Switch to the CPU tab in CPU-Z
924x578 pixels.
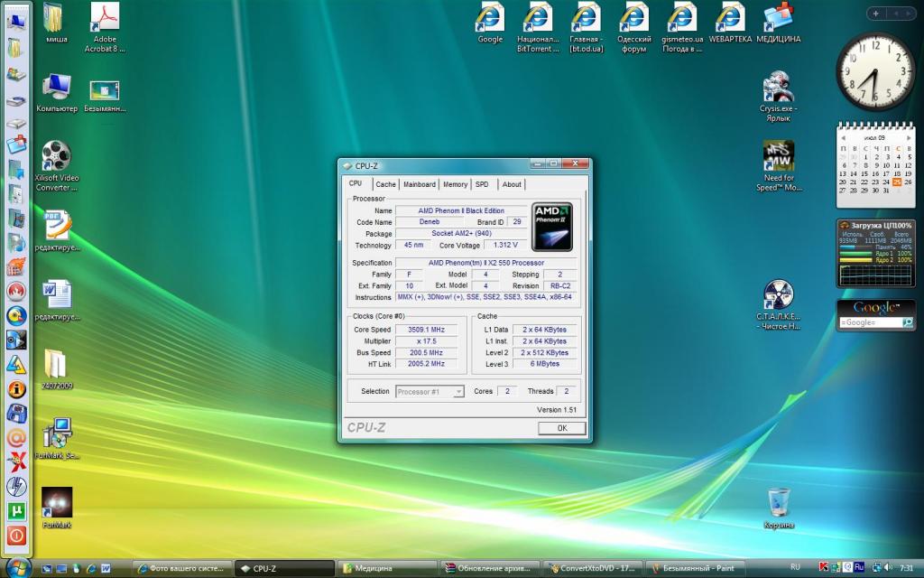tap(356, 183)
